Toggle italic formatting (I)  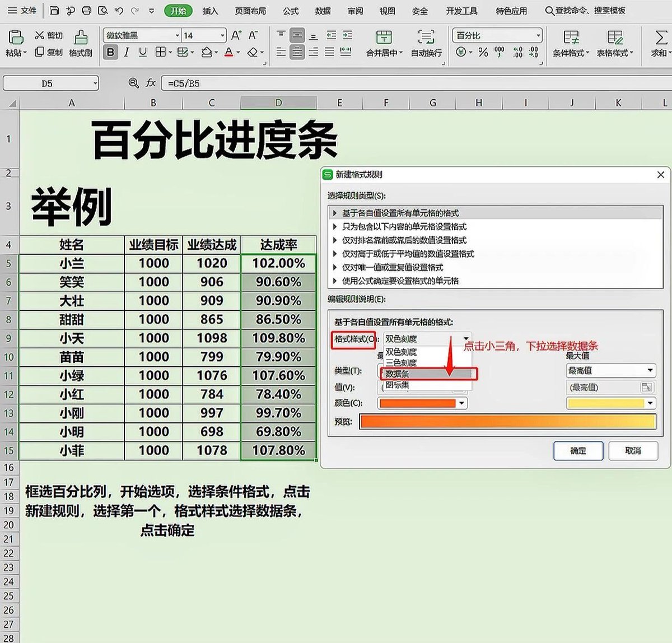point(127,52)
